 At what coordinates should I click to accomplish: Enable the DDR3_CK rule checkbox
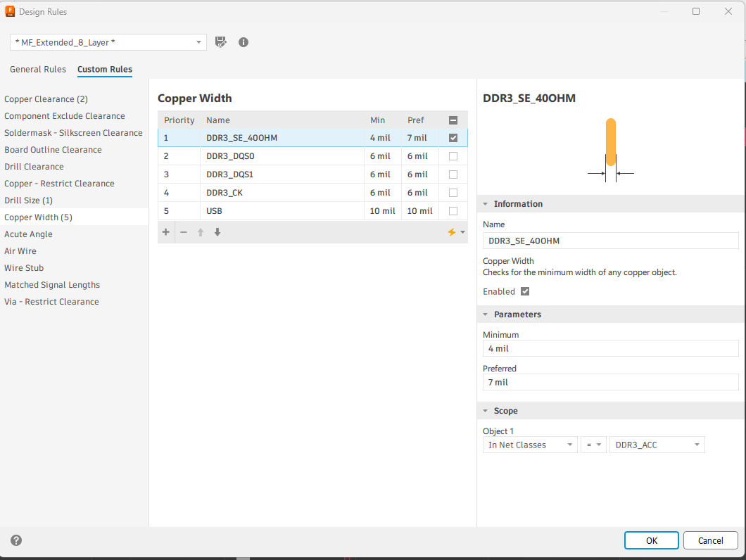click(453, 193)
